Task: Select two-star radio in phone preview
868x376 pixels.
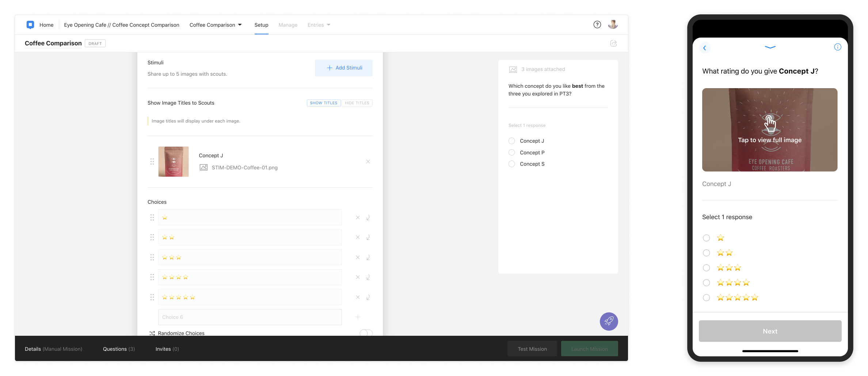Action: pyautogui.click(x=707, y=253)
